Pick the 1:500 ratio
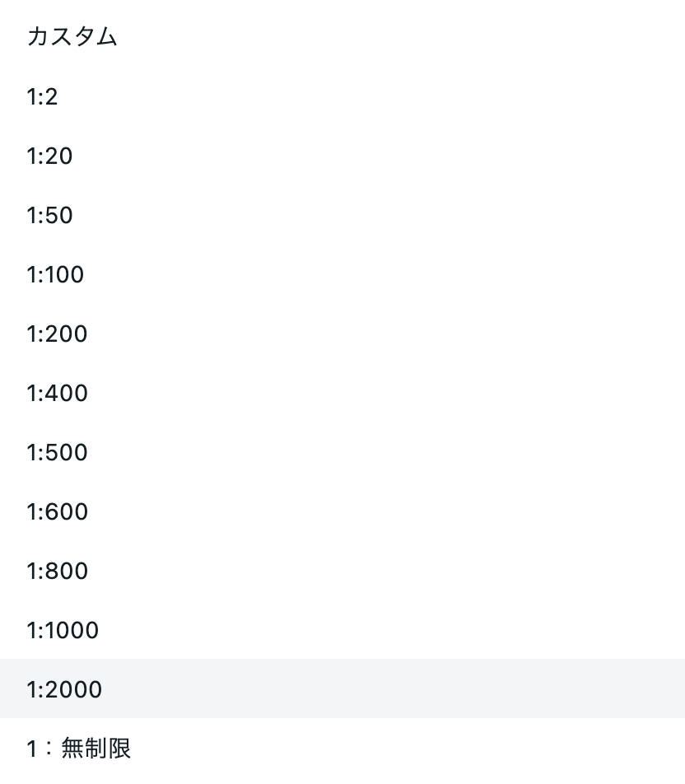 point(342,452)
